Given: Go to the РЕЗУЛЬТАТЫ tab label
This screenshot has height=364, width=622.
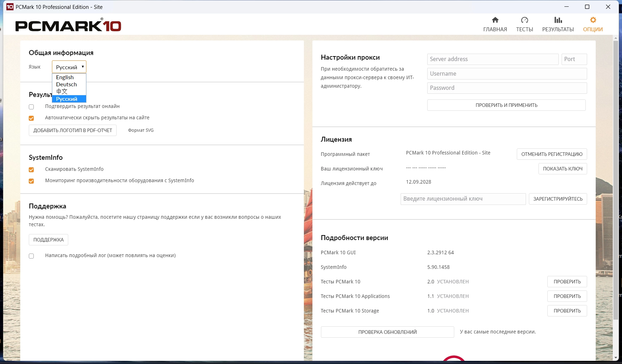Looking at the screenshot, I should point(558,29).
